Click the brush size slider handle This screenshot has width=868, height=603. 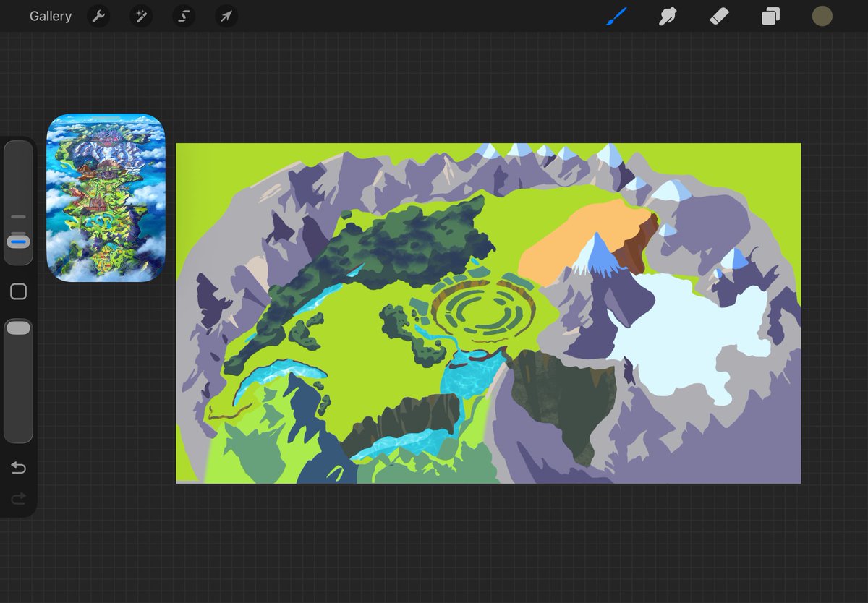(x=18, y=241)
